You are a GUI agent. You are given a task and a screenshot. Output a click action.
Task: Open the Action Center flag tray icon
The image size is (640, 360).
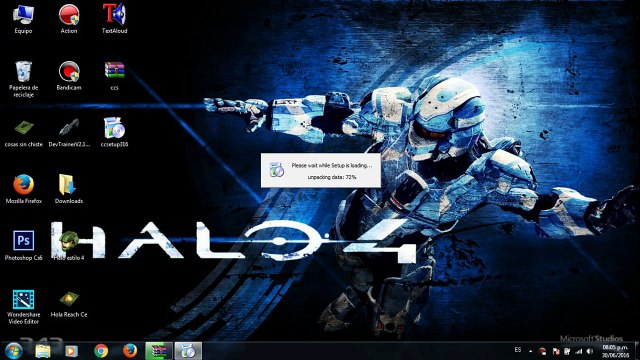(556, 351)
